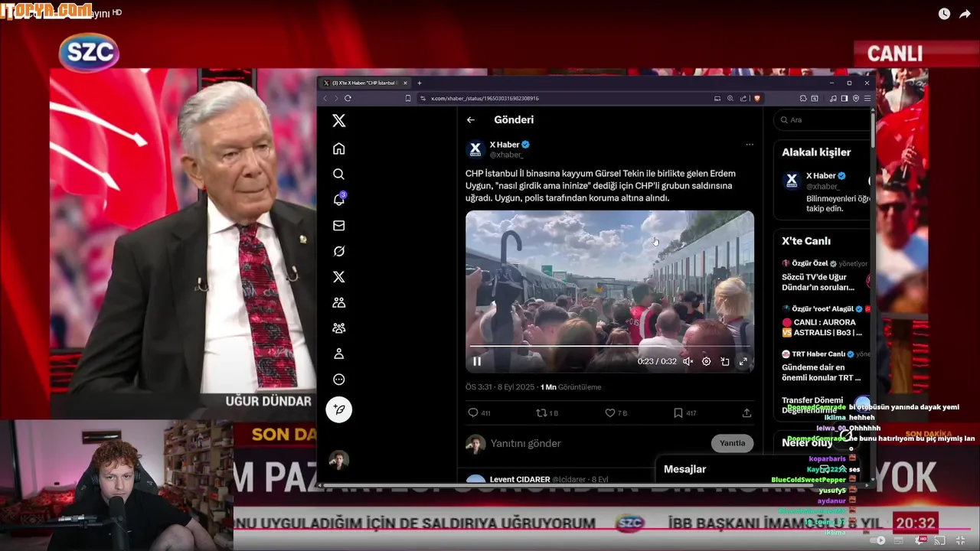Screen dimensions: 980x551
Task: Click the x.com address bar URL
Action: (485, 98)
